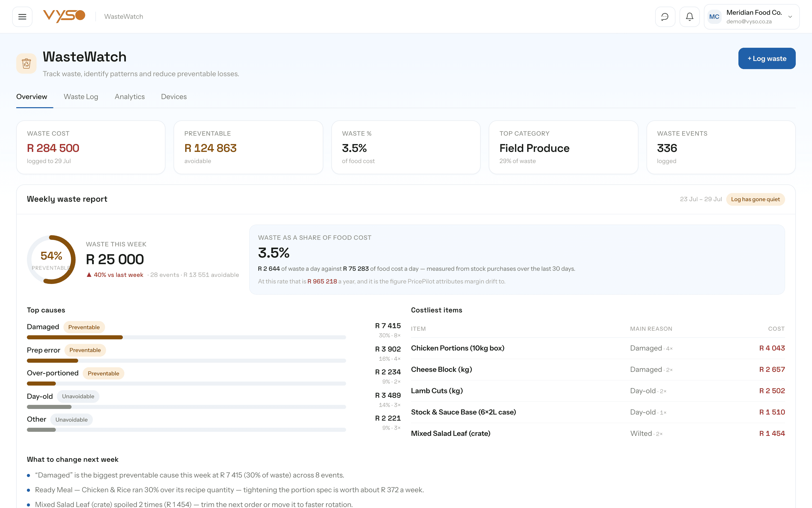Click the COST column header

point(776,329)
